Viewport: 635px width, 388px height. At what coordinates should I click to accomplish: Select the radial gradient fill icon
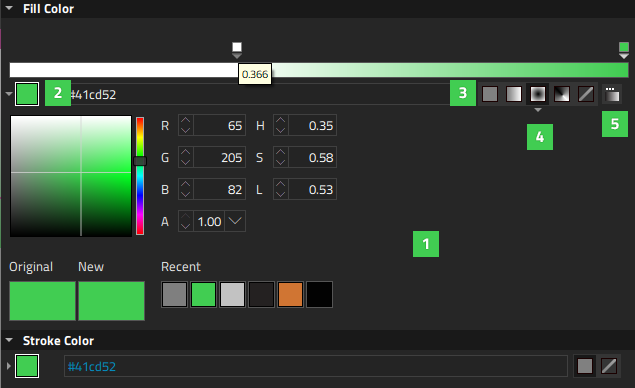[x=537, y=94]
